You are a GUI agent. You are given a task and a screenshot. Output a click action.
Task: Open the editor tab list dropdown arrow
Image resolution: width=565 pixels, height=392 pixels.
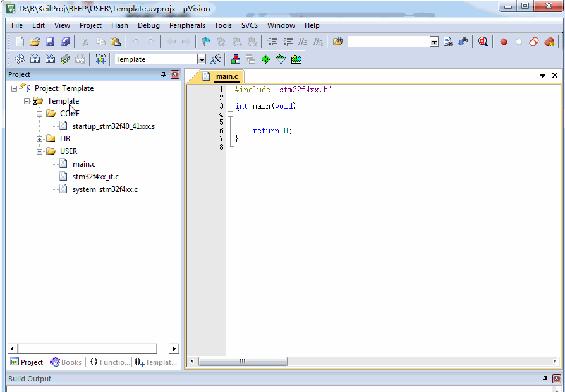[542, 76]
